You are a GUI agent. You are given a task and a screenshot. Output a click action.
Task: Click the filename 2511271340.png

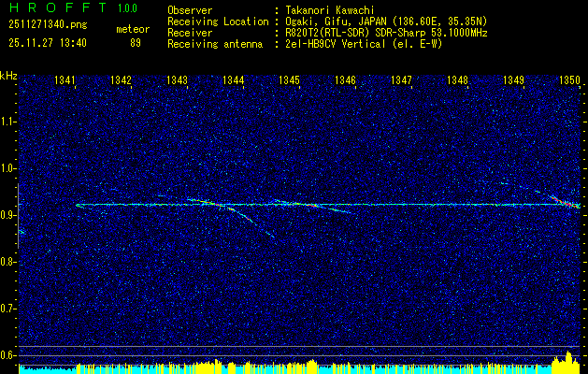pos(48,25)
